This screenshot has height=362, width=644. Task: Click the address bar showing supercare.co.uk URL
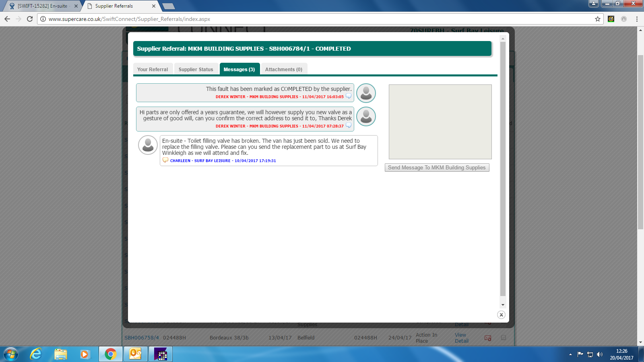(x=320, y=19)
